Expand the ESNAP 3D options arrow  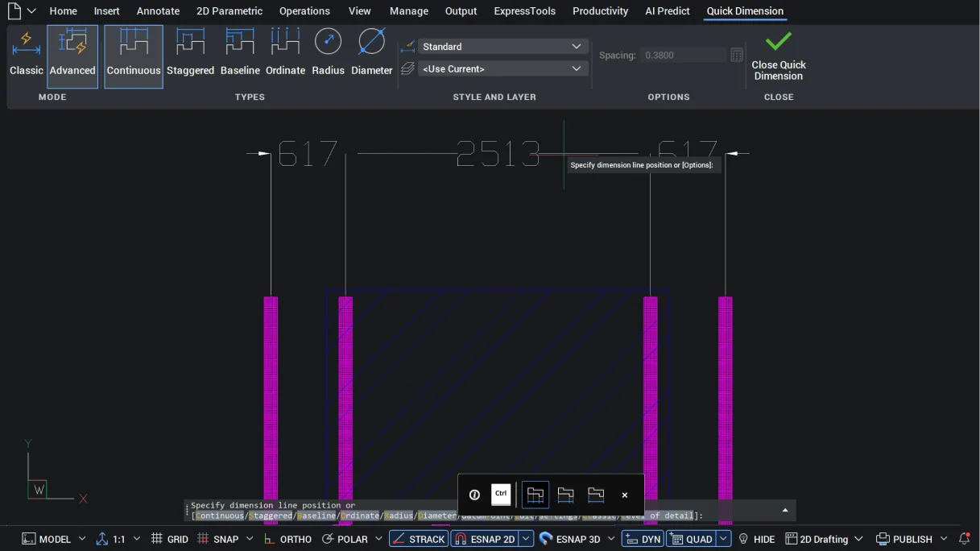(x=611, y=539)
